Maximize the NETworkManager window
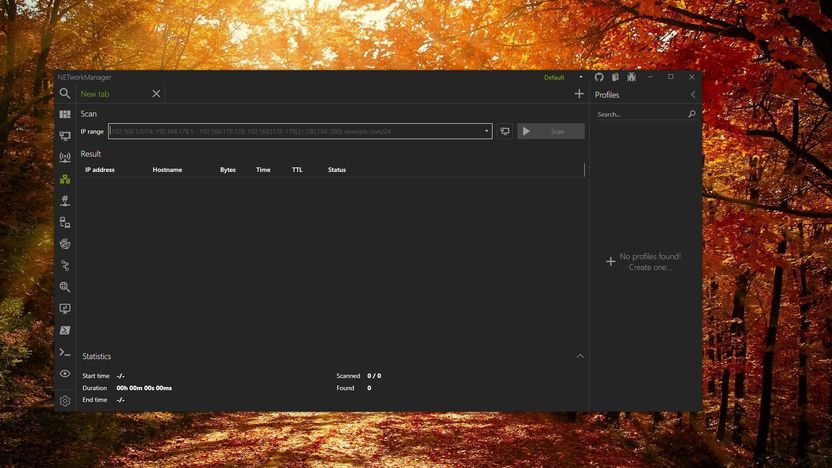The height and width of the screenshot is (468, 832). [671, 77]
